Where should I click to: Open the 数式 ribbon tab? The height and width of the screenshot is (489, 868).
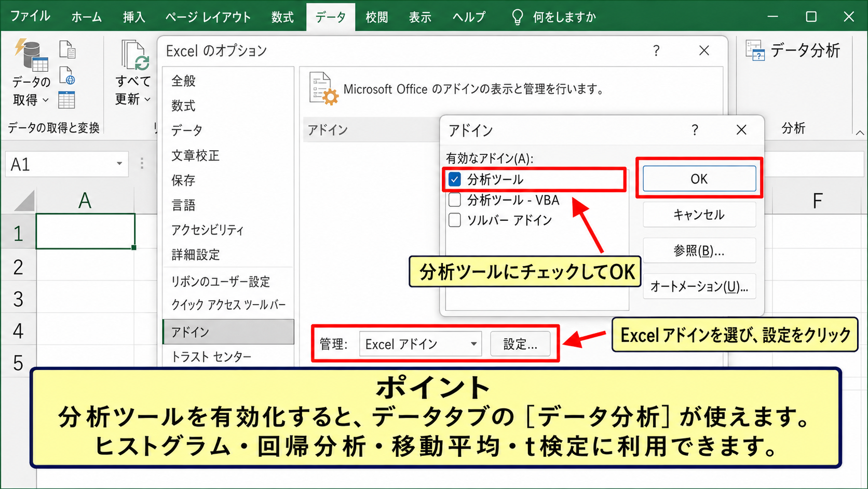click(282, 17)
